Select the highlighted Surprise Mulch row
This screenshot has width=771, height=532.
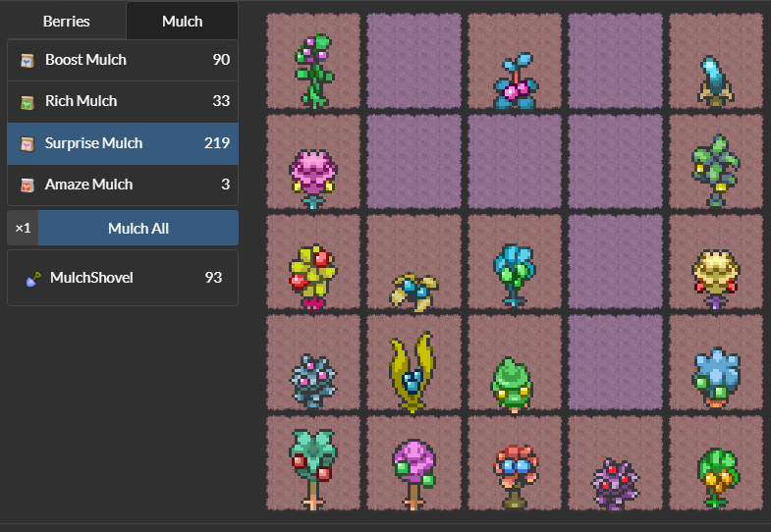pos(123,143)
